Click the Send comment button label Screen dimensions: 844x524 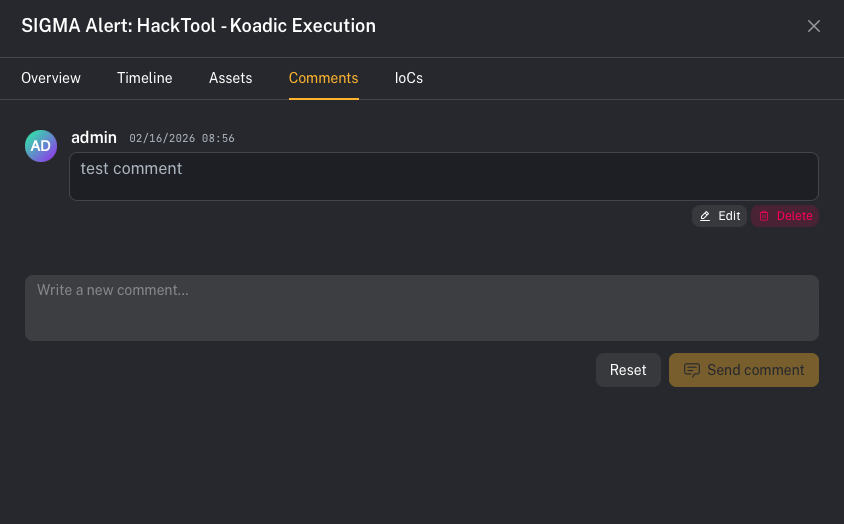pyautogui.click(x=755, y=370)
